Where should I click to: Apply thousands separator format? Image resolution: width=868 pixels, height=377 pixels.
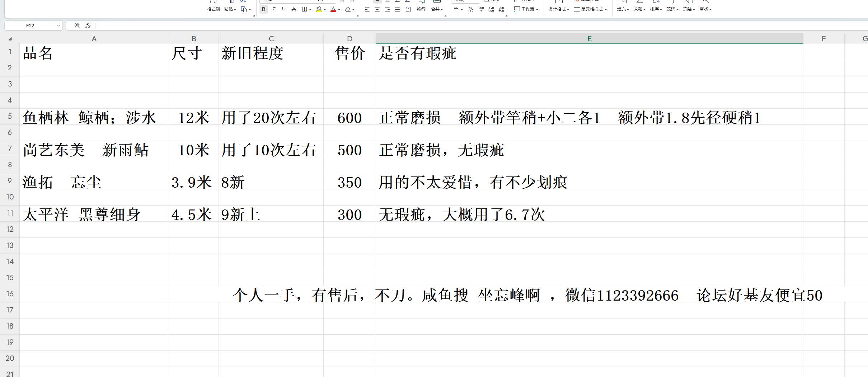click(481, 9)
